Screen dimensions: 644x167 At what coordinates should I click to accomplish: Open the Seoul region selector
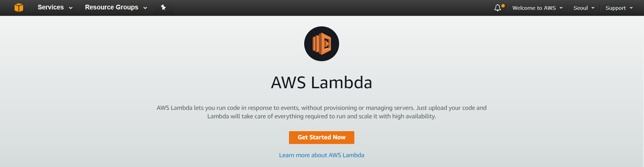click(584, 8)
